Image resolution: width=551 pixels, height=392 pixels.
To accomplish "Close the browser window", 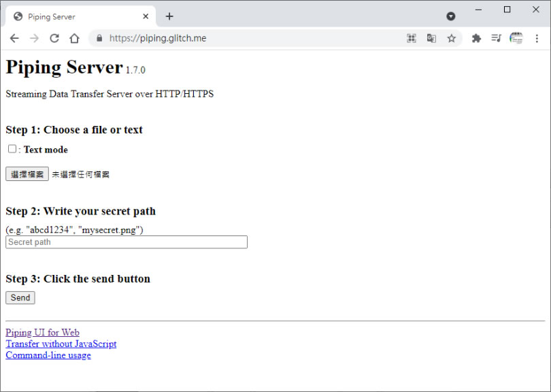I will click(535, 10).
